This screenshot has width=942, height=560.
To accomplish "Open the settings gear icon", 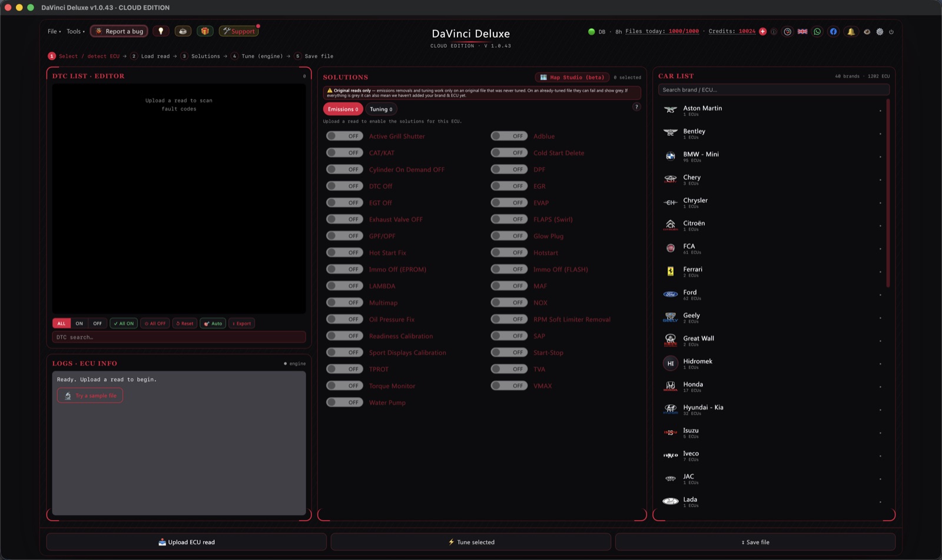I will pyautogui.click(x=880, y=32).
